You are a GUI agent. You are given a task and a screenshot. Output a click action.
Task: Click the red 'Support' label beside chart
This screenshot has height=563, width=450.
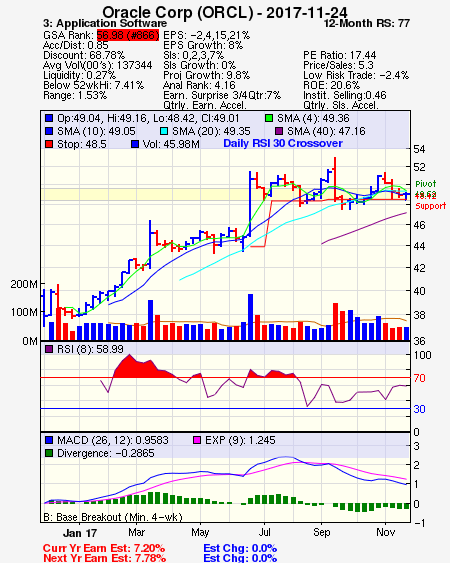(x=431, y=206)
